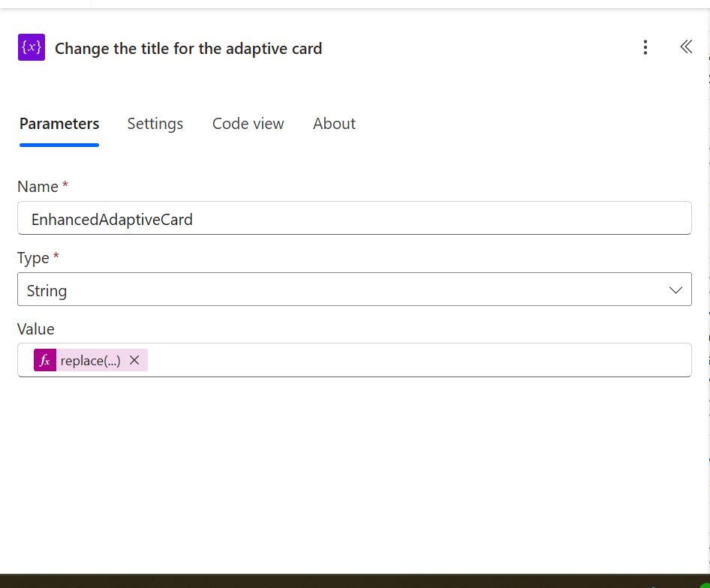Select the Parameters tab
The height and width of the screenshot is (588, 710).
pos(59,124)
